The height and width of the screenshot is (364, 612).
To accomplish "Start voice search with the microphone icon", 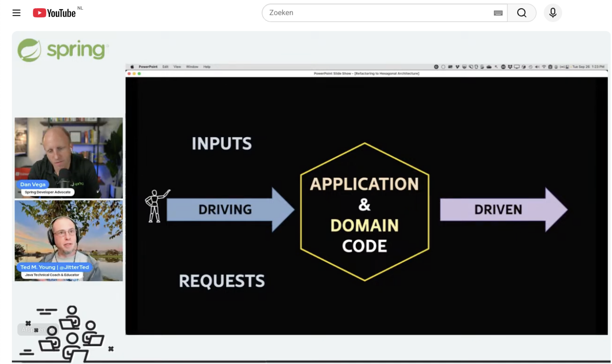I will point(552,13).
